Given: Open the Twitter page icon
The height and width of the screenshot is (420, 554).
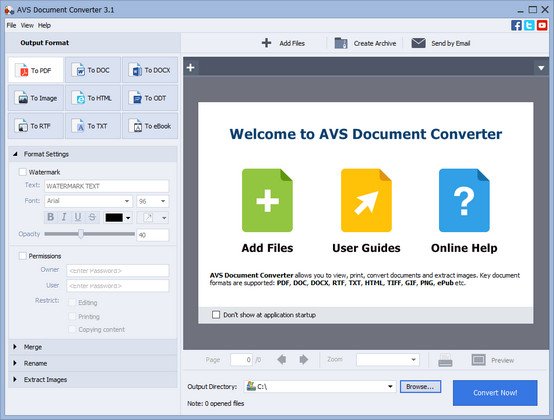Looking at the screenshot, I should click(529, 25).
